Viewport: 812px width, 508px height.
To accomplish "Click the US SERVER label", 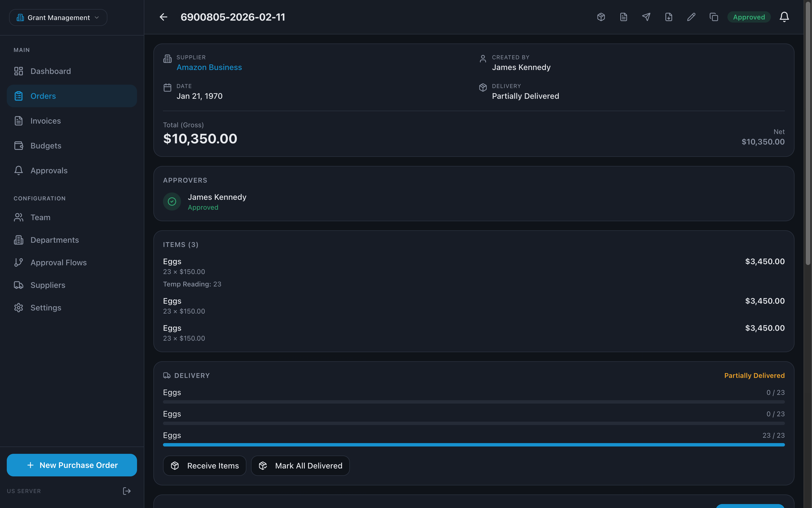I will tap(24, 491).
